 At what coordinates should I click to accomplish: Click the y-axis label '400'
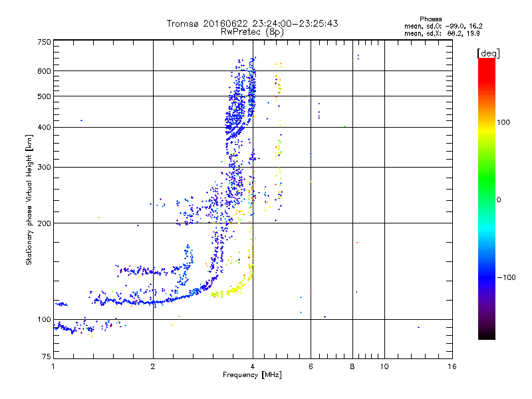tap(44, 128)
